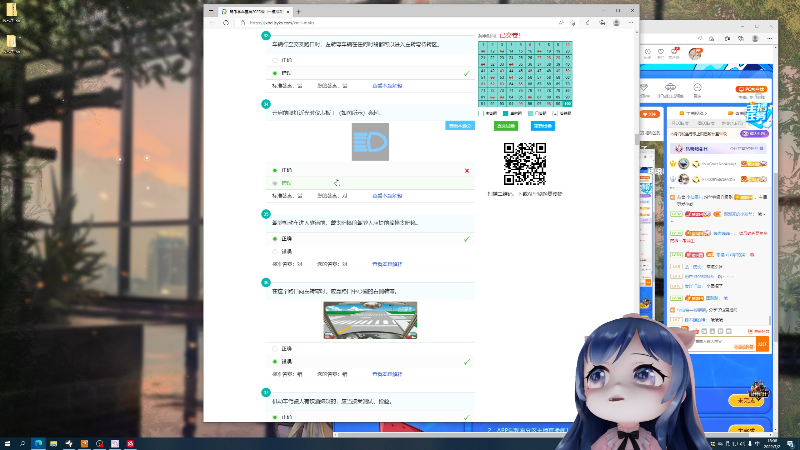Image resolution: width=800 pixels, height=450 pixels.
Task: Open the blue explanation link above the crossroads picture
Action: [x=387, y=264]
